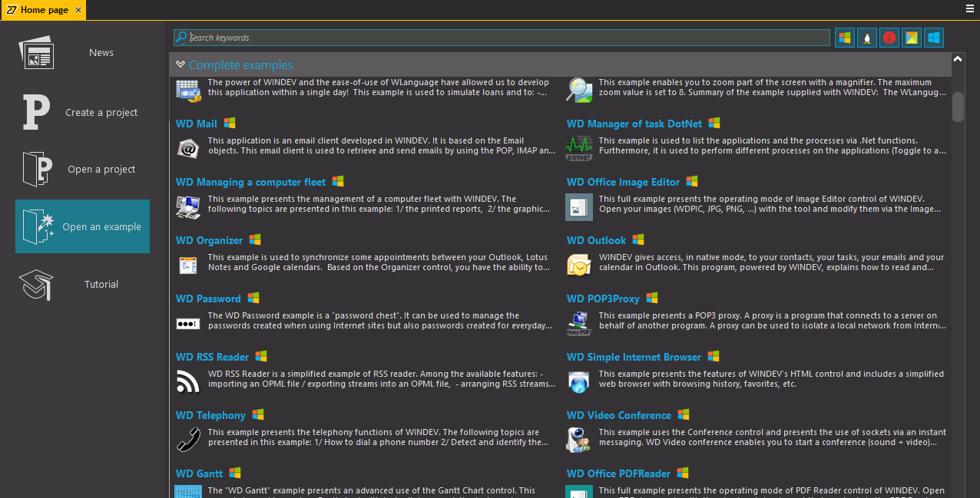Open the Tutorial section

pyautogui.click(x=82, y=284)
